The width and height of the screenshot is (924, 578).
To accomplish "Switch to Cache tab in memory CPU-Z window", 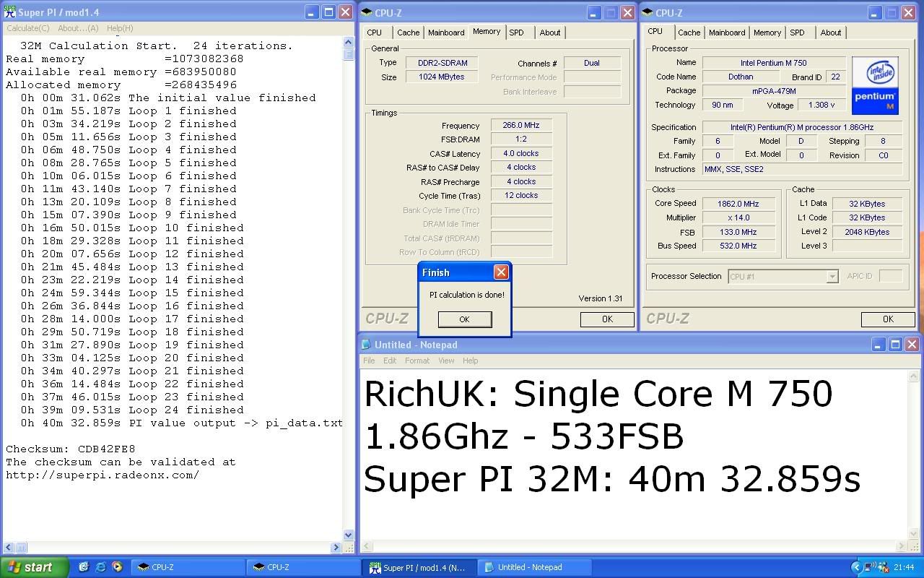I will point(408,33).
